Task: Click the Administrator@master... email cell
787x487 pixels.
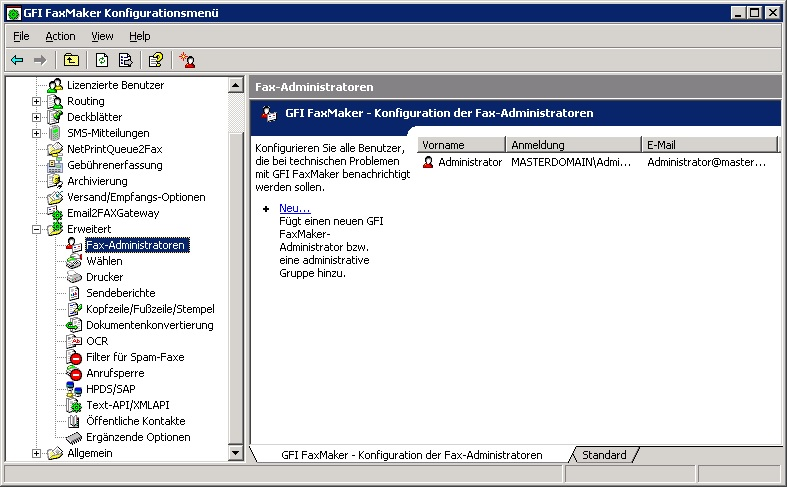Action: tap(707, 162)
